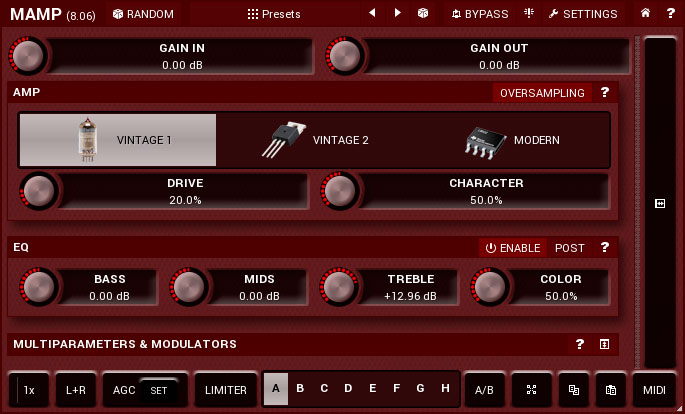Click the GAIN OUT value field
The height and width of the screenshot is (414, 685).
tap(499, 56)
